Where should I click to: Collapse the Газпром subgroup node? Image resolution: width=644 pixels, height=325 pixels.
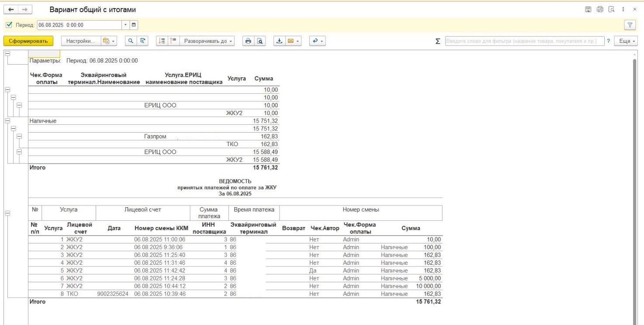coord(19,137)
